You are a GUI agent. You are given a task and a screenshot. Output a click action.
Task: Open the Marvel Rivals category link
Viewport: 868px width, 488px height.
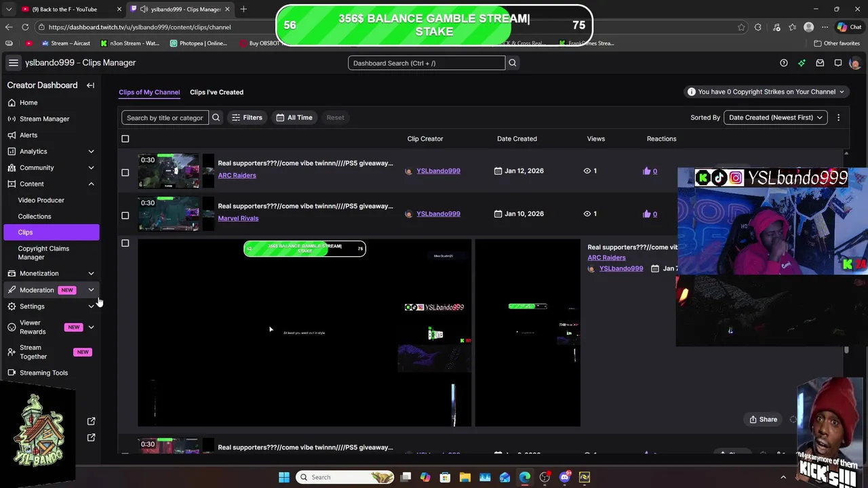pyautogui.click(x=238, y=218)
